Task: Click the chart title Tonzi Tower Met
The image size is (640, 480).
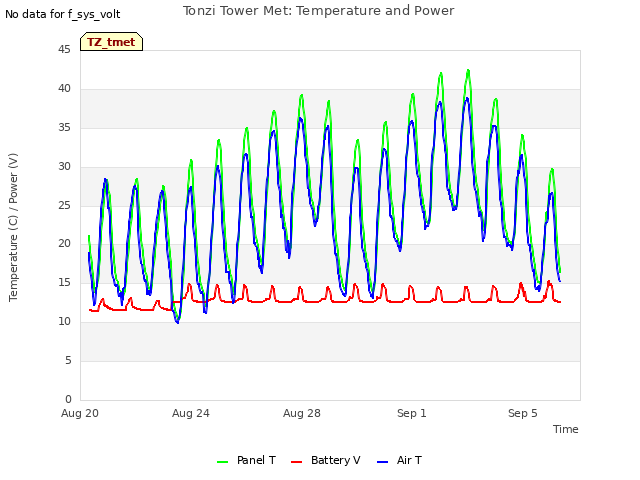Action: (x=318, y=11)
